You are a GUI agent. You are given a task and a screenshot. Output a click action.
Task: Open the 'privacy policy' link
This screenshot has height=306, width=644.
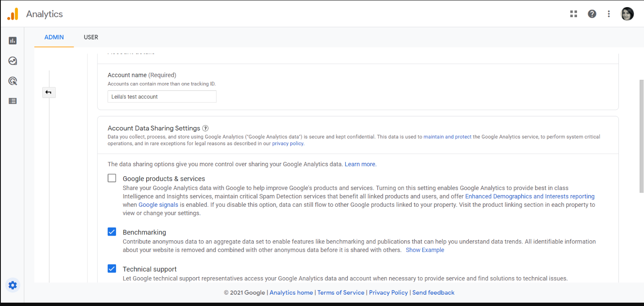tap(288, 144)
